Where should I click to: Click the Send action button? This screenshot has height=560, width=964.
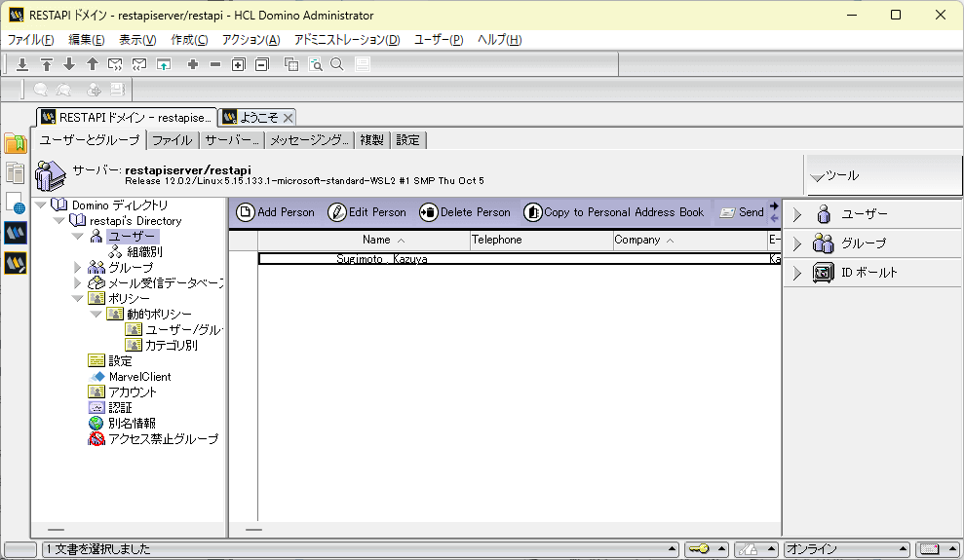742,212
